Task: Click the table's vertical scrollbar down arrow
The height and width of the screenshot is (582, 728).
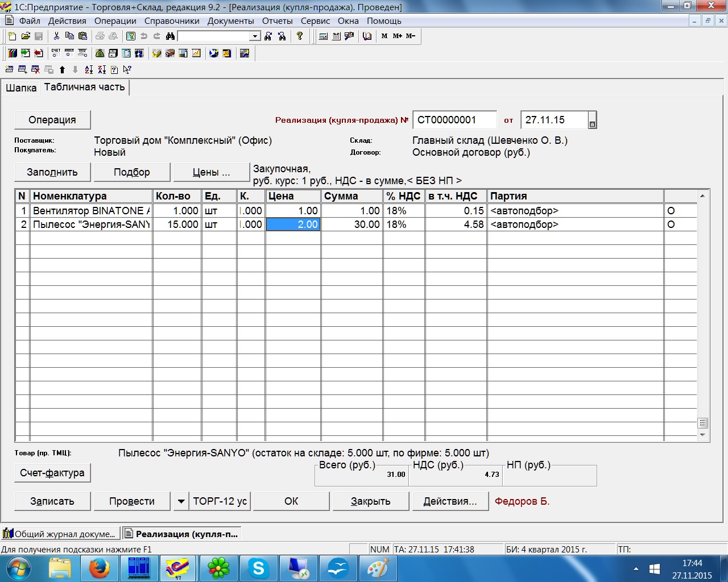Action: 702,435
